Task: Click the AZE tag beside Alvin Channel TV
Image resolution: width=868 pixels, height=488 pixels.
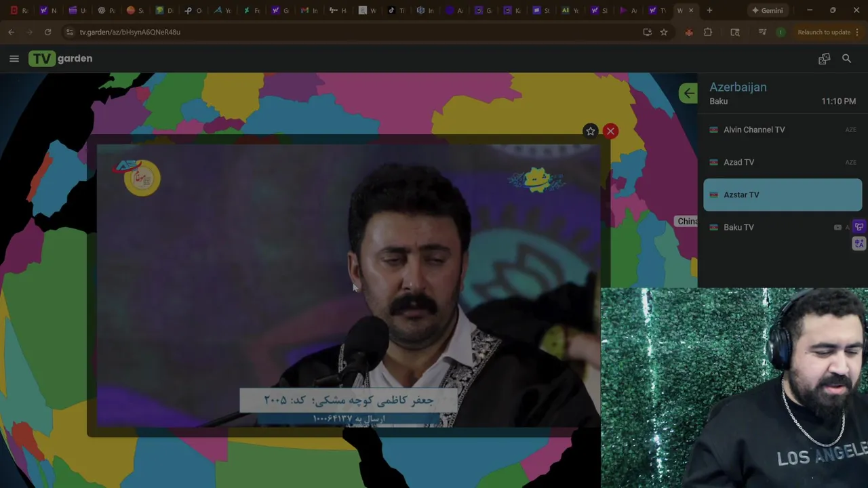Action: pos(850,129)
